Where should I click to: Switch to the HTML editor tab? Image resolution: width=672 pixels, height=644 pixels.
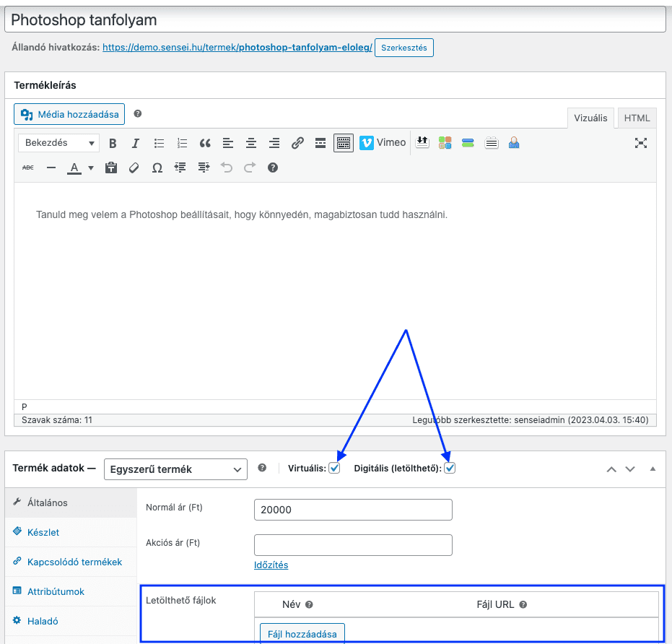pos(637,118)
